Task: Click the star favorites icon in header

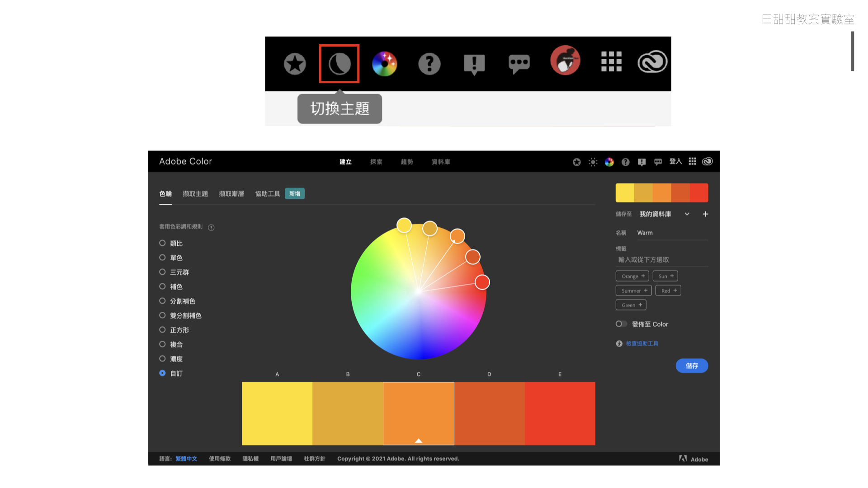Action: click(576, 162)
